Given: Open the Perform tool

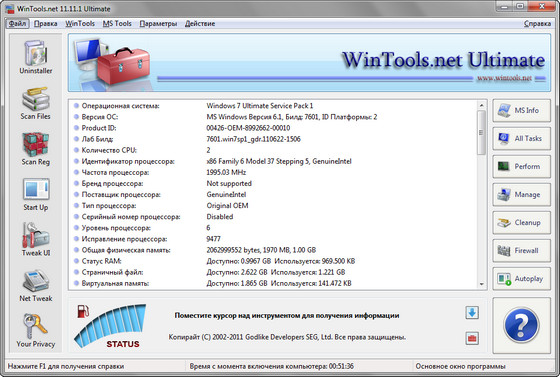Looking at the screenshot, I should tap(521, 166).
